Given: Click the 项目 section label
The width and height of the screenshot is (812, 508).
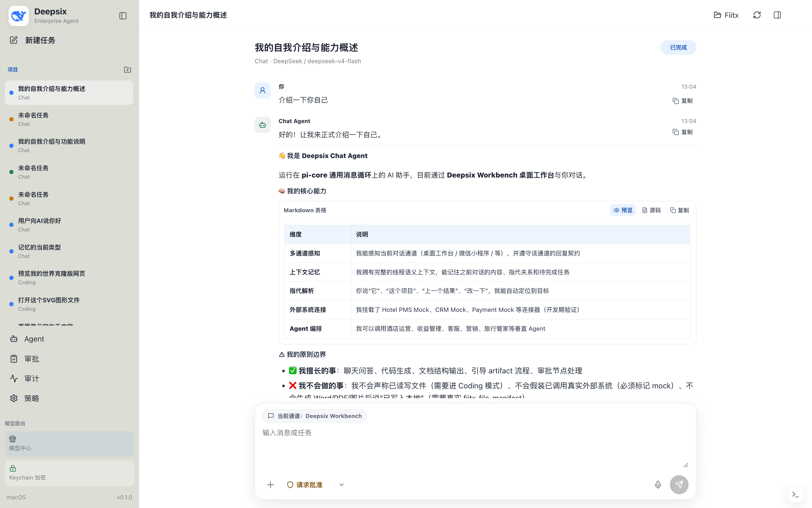Looking at the screenshot, I should (x=13, y=69).
